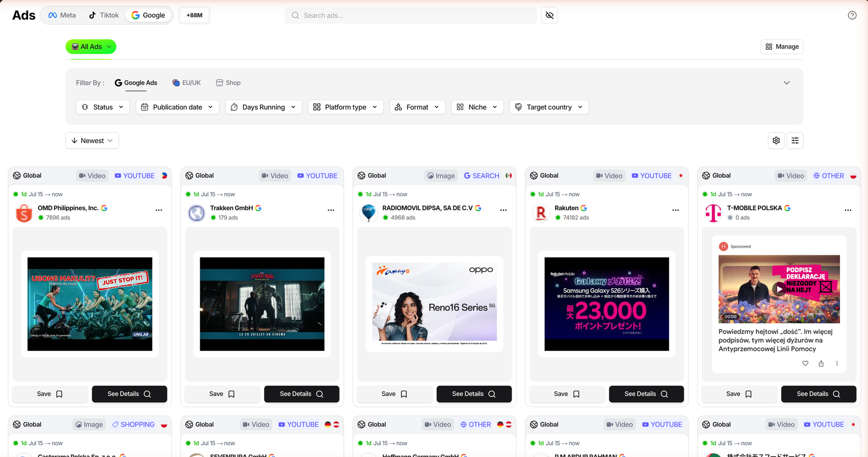Open more options for OMD Philippines ad

(x=159, y=210)
